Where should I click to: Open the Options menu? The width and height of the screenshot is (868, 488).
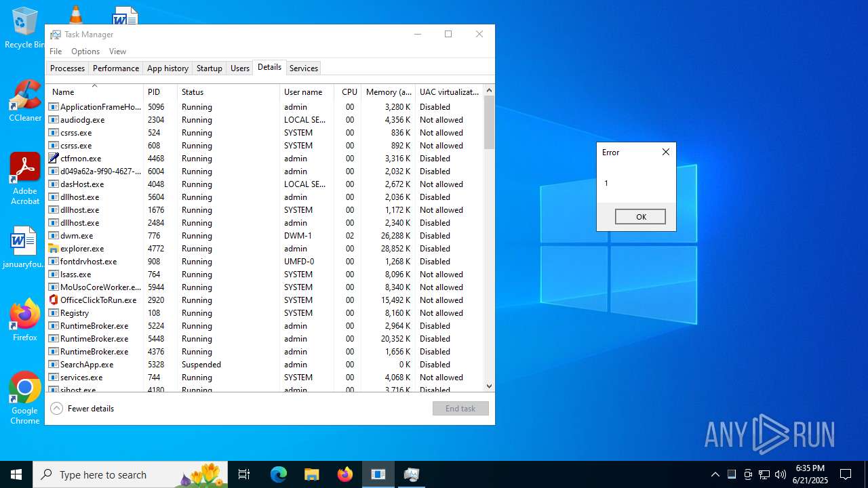coord(85,52)
